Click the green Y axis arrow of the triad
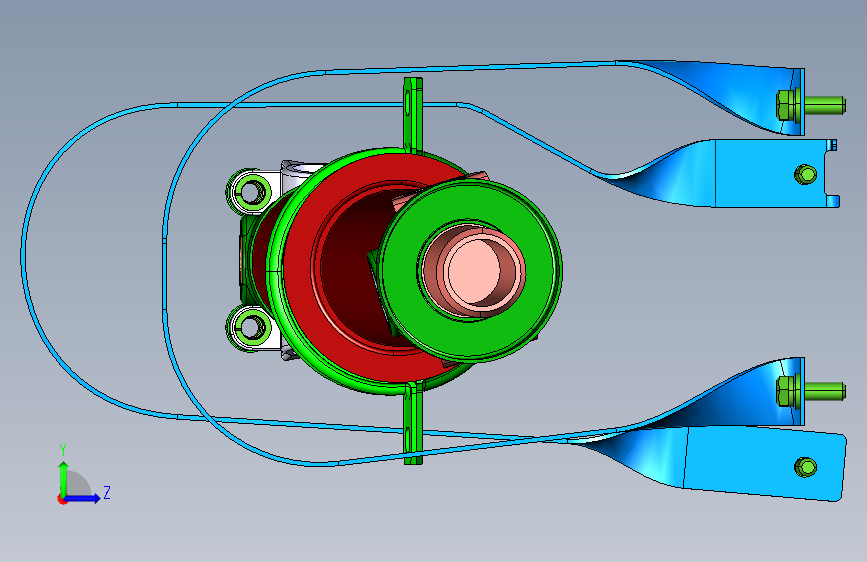This screenshot has width=867, height=562. click(x=64, y=478)
